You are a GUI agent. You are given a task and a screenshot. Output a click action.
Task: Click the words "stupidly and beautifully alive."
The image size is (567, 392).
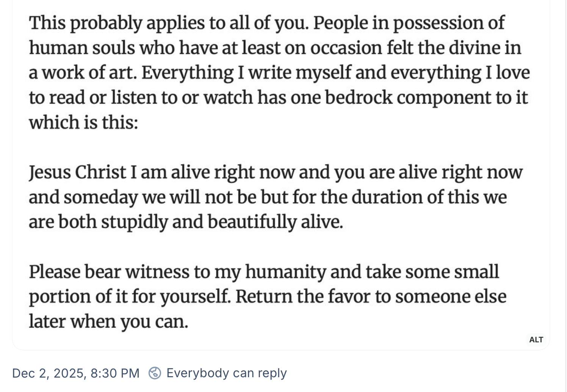[222, 222]
